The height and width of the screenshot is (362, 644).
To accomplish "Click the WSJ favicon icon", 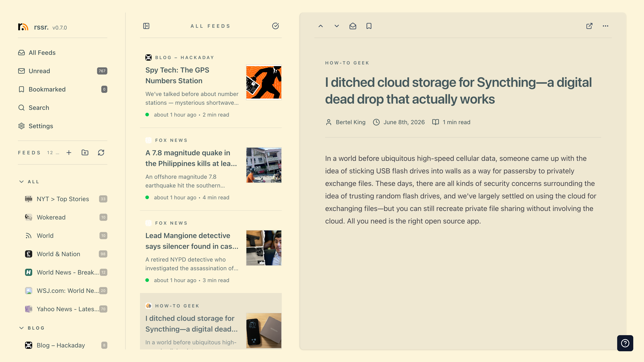I will (x=28, y=290).
